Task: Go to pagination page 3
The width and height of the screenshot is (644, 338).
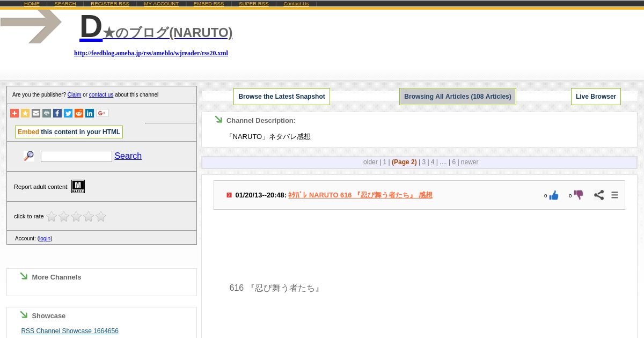Action: click(423, 162)
